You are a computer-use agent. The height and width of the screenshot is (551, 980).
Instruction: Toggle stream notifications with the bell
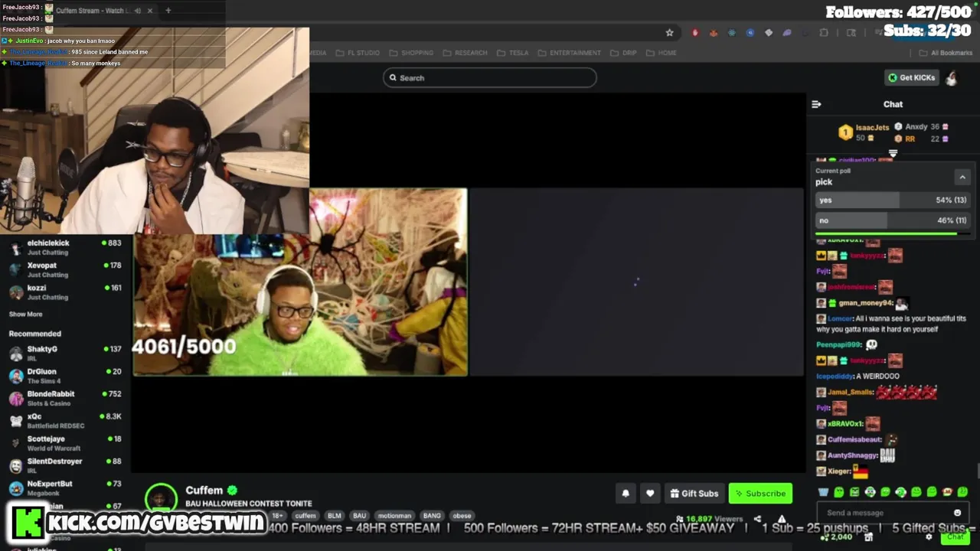(x=625, y=494)
